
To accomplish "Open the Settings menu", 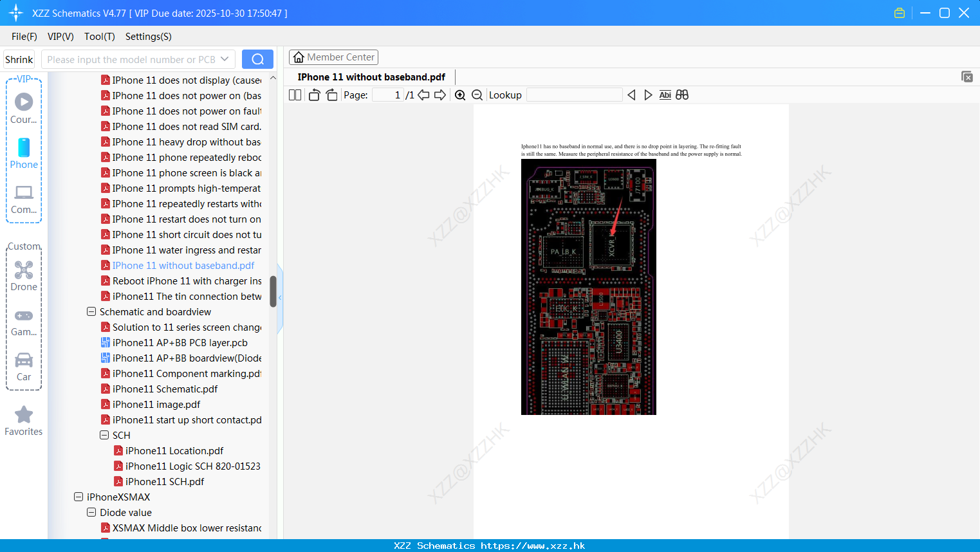I will coord(149,37).
